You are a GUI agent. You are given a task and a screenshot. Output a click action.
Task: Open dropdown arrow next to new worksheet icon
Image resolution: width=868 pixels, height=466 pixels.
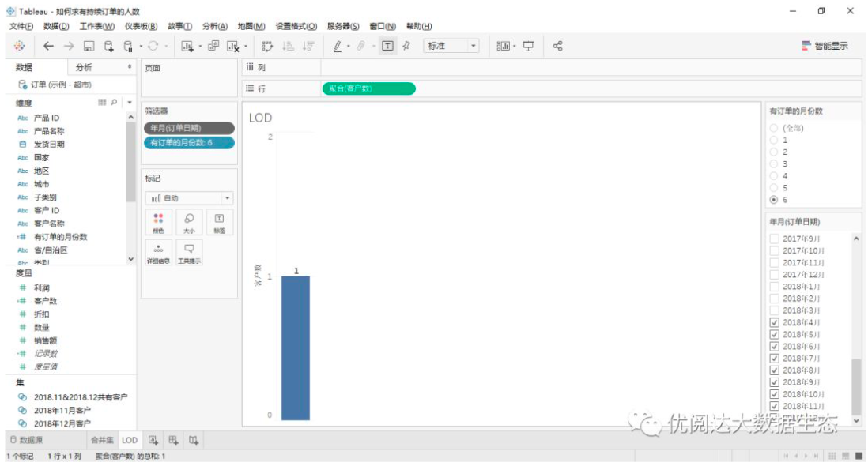tap(200, 47)
